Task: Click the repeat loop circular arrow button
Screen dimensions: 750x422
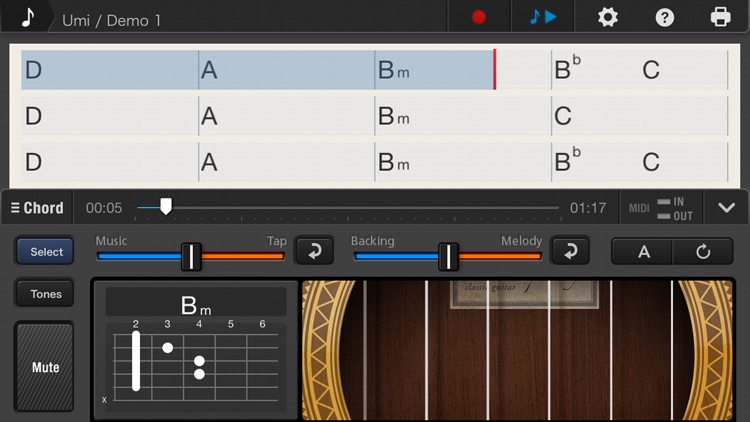Action: [703, 252]
